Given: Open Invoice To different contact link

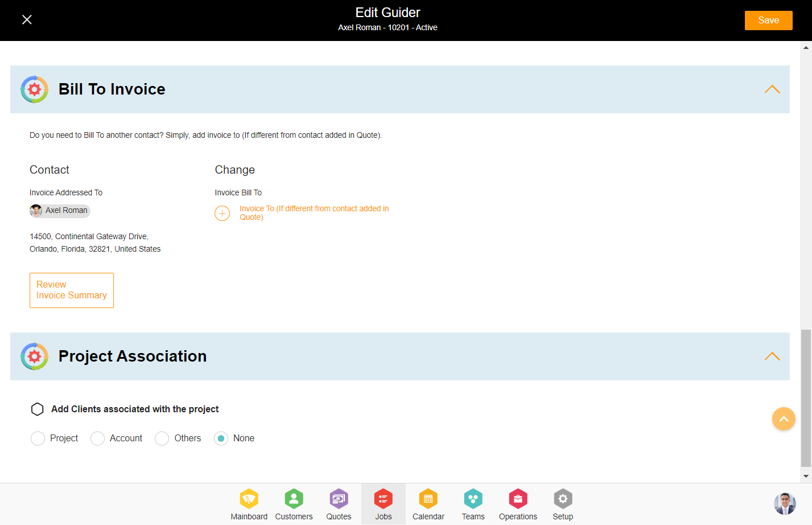Looking at the screenshot, I should 314,213.
